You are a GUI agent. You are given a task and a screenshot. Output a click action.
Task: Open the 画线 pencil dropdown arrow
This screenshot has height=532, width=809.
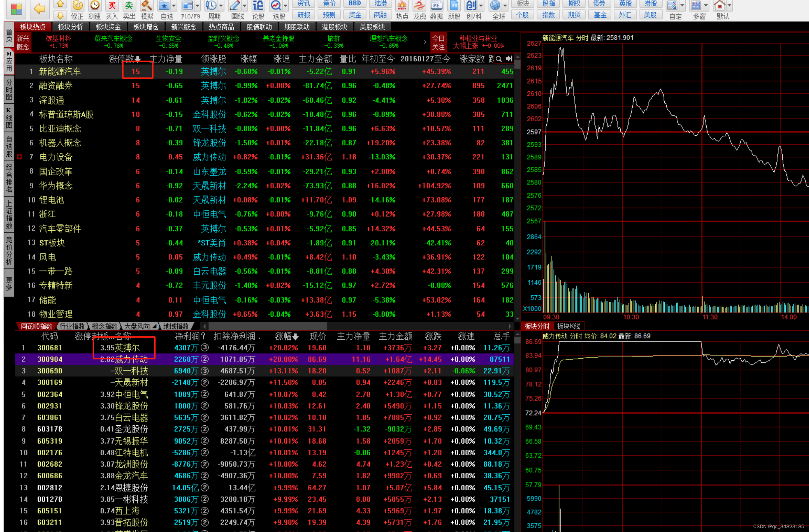click(x=244, y=6)
